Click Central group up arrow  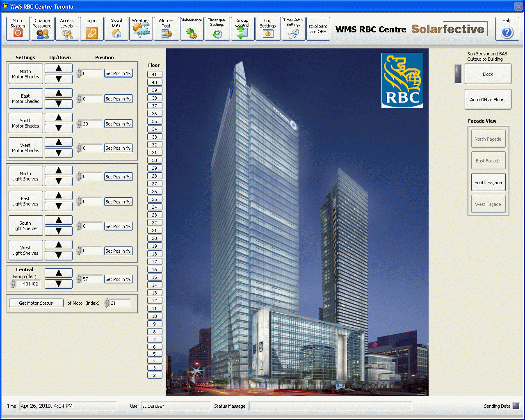[59, 273]
